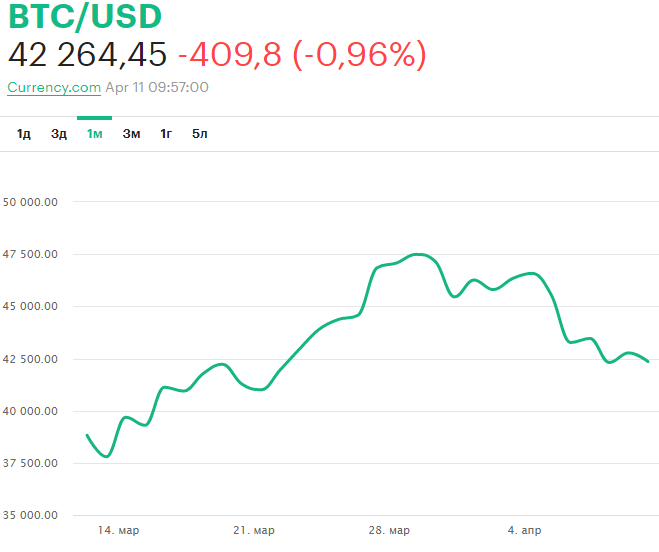Click the 21. мар date label

(253, 530)
